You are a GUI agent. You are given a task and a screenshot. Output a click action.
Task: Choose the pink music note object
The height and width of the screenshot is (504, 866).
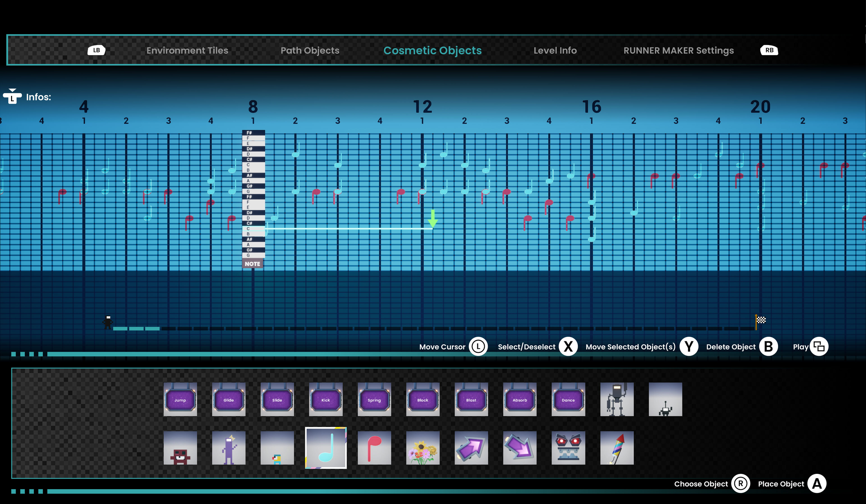coord(374,448)
